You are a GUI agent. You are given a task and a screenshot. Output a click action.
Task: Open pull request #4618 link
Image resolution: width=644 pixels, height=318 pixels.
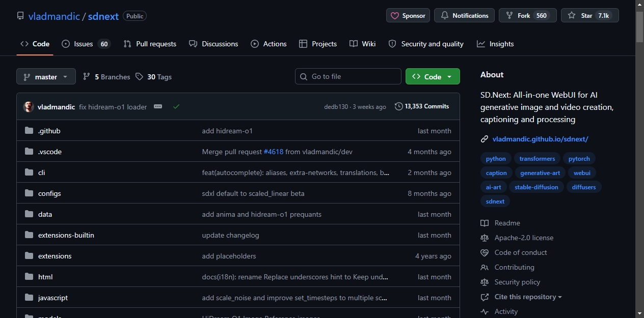(273, 152)
